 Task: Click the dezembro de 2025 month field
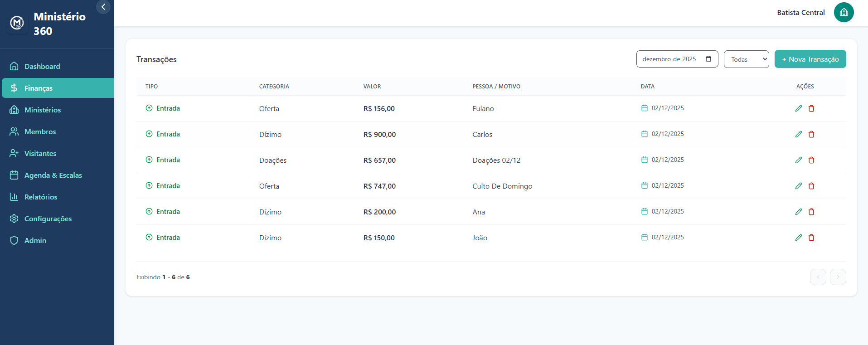[669, 59]
